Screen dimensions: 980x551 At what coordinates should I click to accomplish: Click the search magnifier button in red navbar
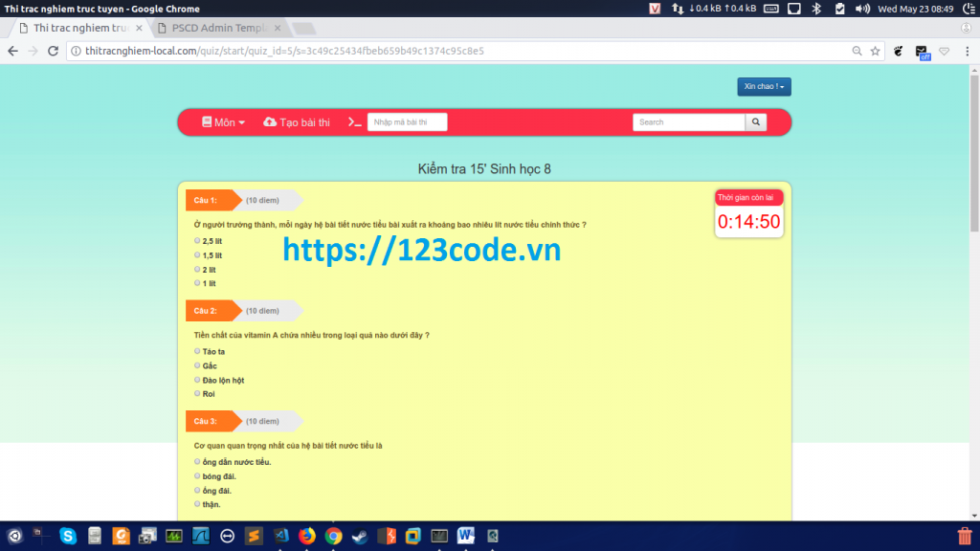[x=756, y=122]
